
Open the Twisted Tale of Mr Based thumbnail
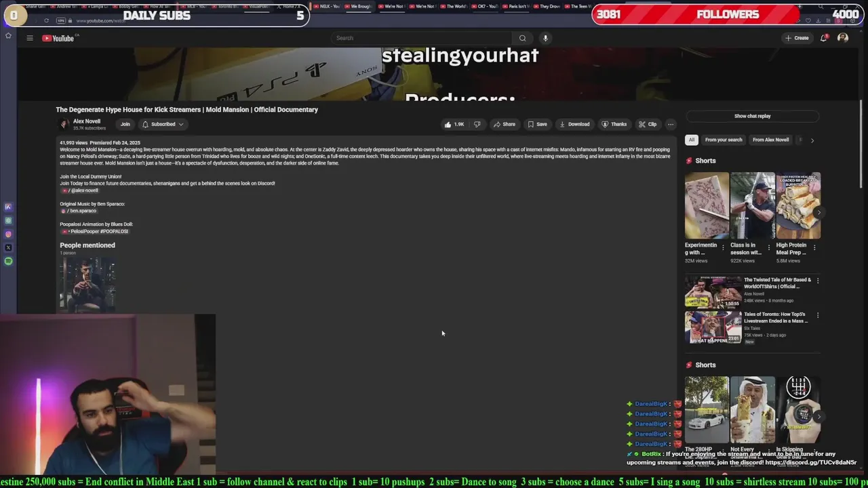pyautogui.click(x=713, y=292)
